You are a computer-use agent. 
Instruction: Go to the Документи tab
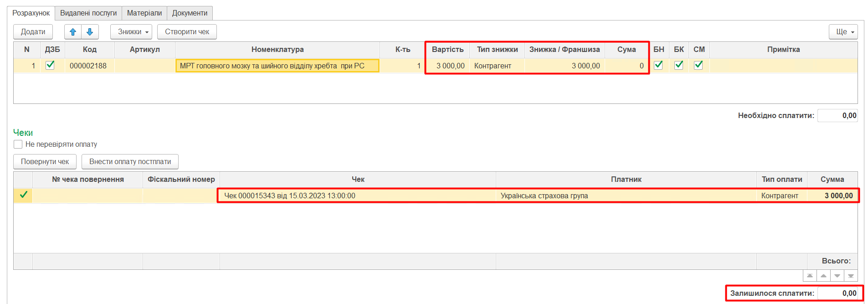point(190,13)
